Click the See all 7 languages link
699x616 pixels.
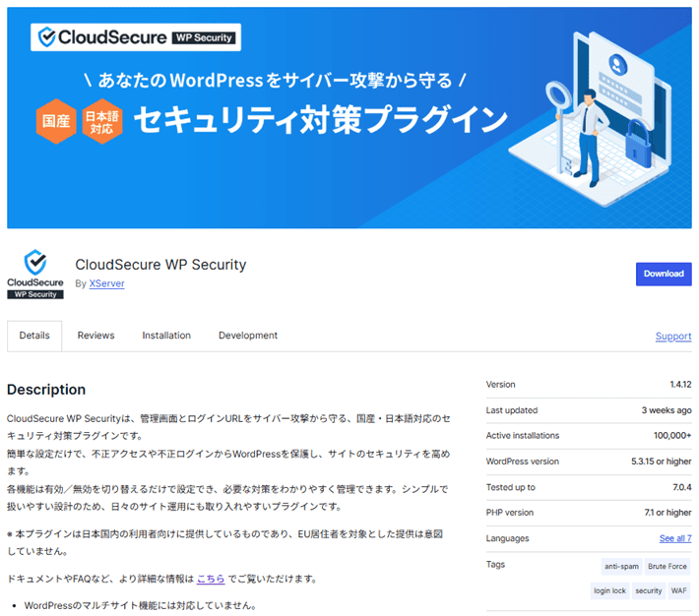675,538
